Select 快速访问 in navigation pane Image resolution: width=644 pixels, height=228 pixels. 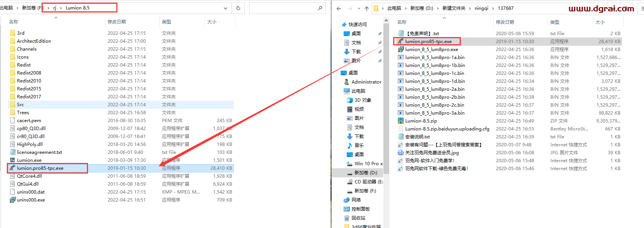[x=357, y=24]
